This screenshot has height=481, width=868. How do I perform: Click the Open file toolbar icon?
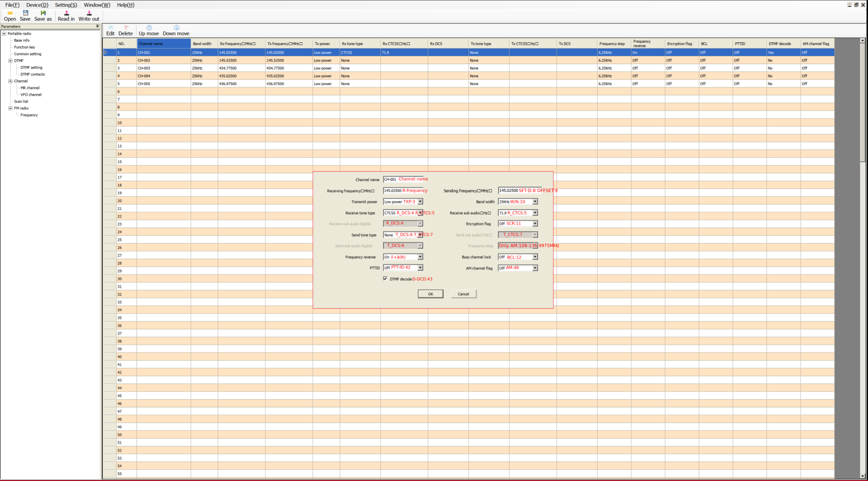[10, 13]
